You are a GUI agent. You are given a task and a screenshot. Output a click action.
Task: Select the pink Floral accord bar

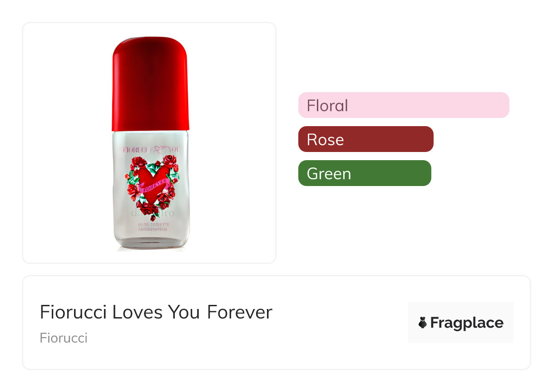tap(404, 105)
